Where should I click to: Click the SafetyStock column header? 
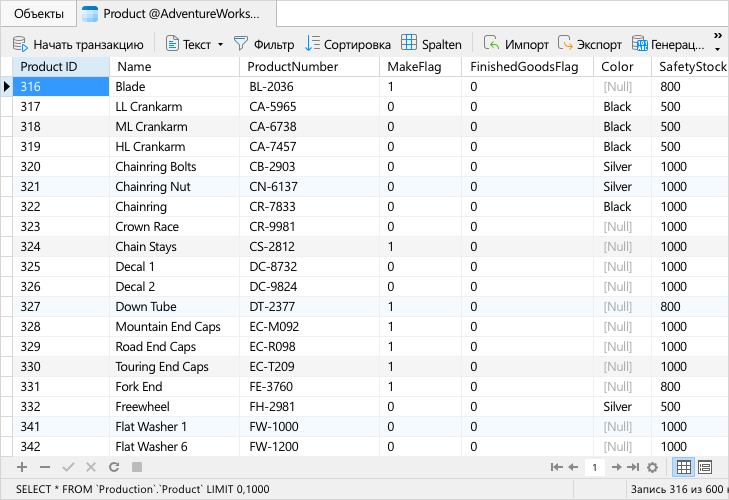coord(690,67)
